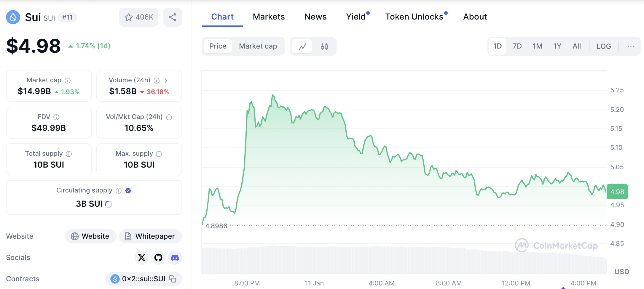
Task: Expand Volume (24h) details arrow
Action: 166,80
